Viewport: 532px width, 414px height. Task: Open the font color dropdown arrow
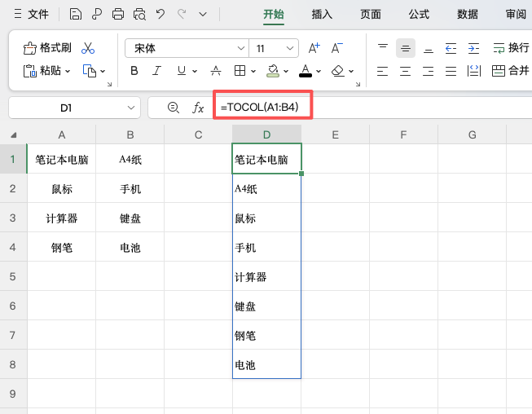[x=319, y=71]
